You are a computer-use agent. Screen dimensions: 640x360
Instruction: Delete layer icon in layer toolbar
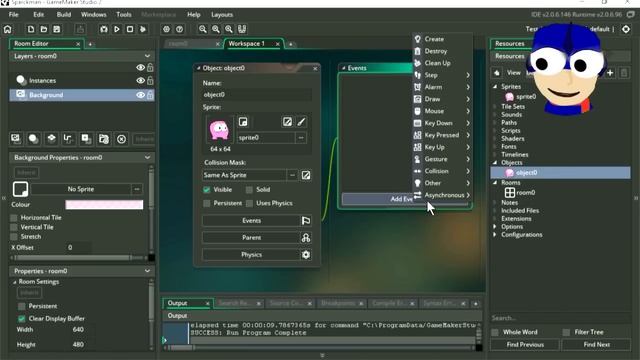pyautogui.click(x=121, y=139)
